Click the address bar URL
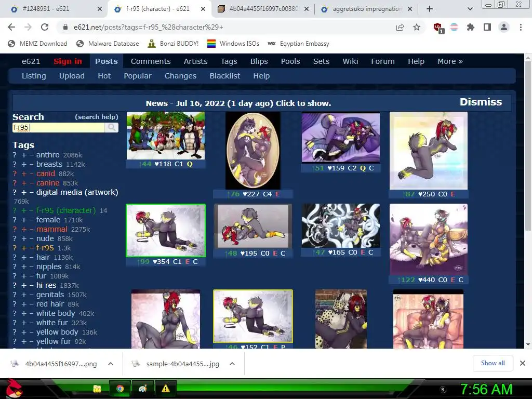The height and width of the screenshot is (399, 532). pyautogui.click(x=148, y=27)
